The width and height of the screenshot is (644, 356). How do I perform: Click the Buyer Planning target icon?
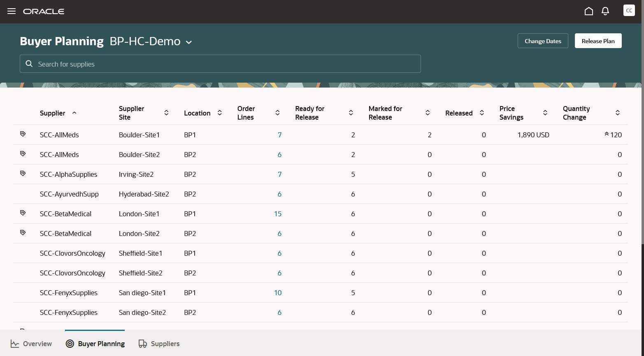tap(70, 344)
